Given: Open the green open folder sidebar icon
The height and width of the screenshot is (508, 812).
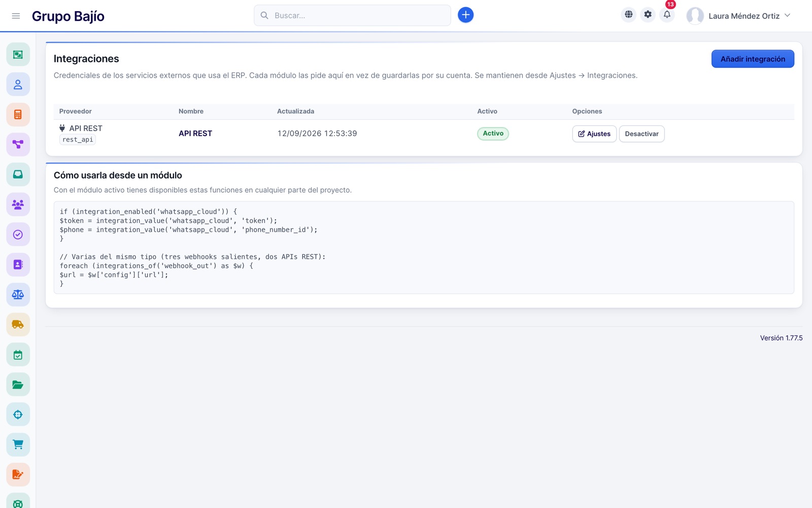Looking at the screenshot, I should (18, 385).
